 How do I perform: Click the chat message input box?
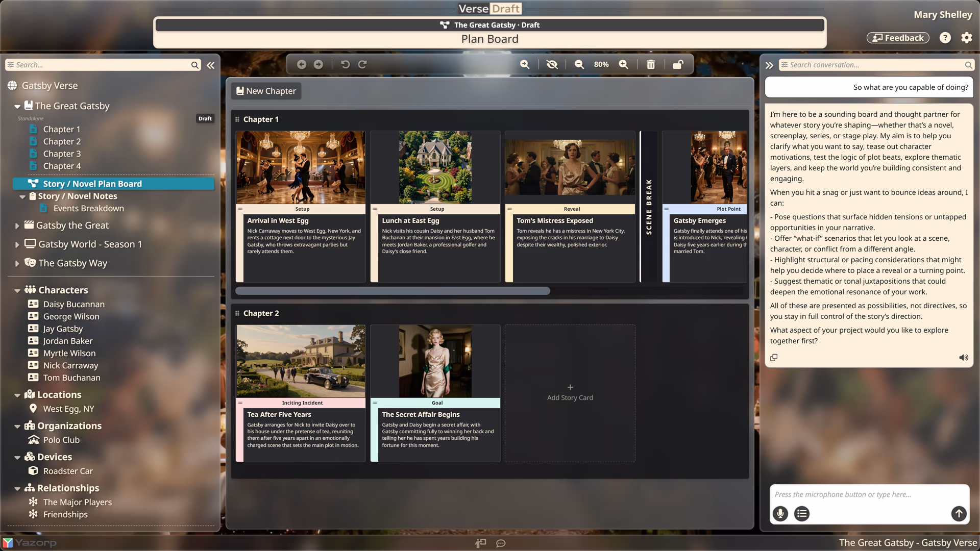869,494
